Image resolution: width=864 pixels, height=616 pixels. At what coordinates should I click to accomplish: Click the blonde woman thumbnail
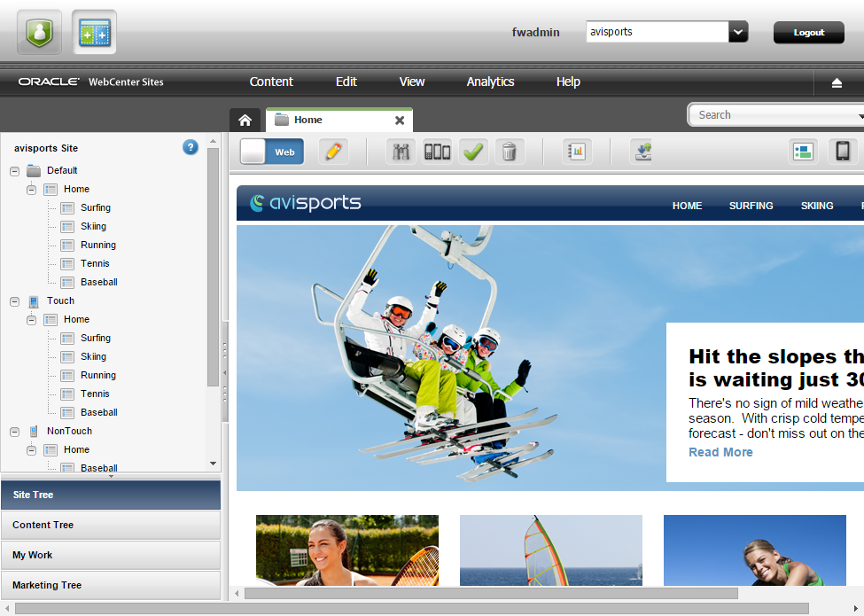pyautogui.click(x=755, y=550)
